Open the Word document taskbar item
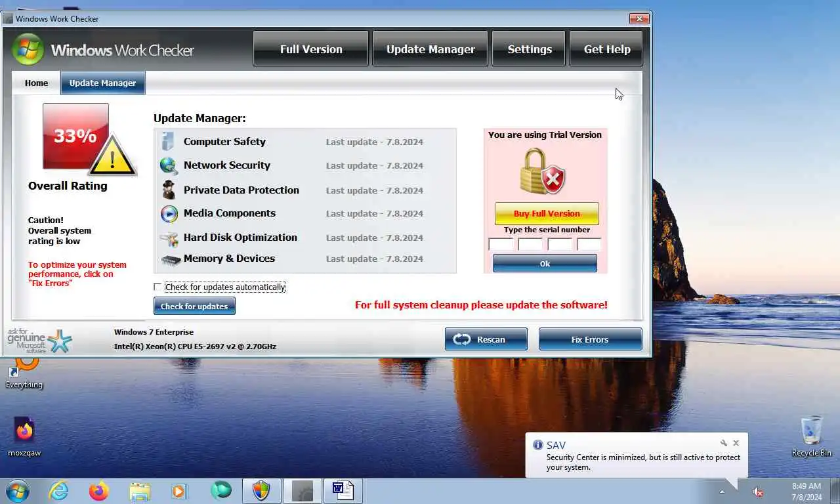840x504 pixels. [343, 491]
